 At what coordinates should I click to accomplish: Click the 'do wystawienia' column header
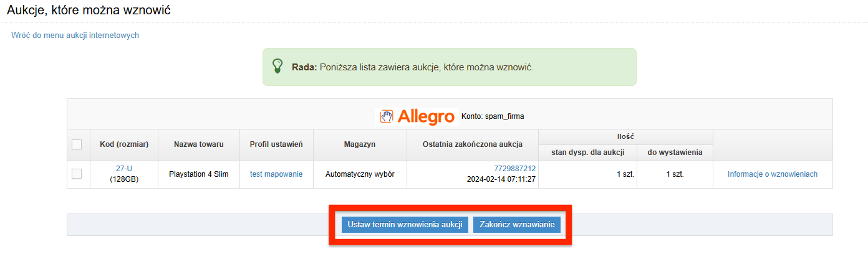click(675, 153)
